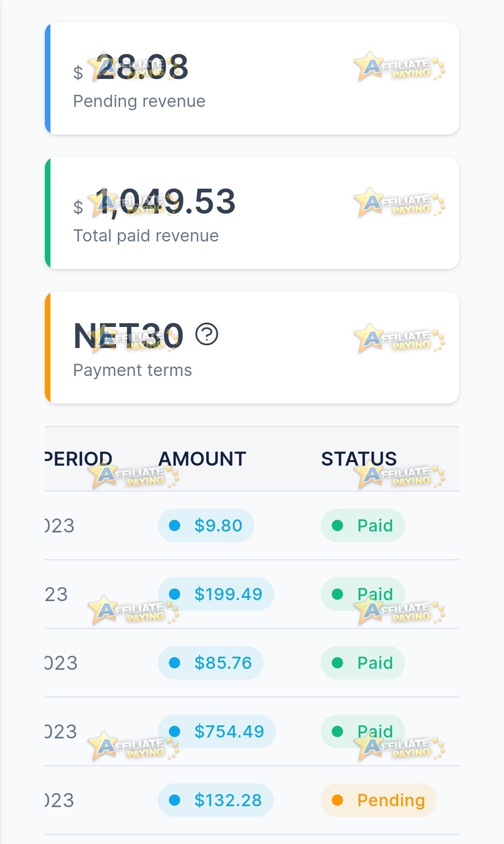Click Paid status in the $85.76 row

(x=363, y=663)
